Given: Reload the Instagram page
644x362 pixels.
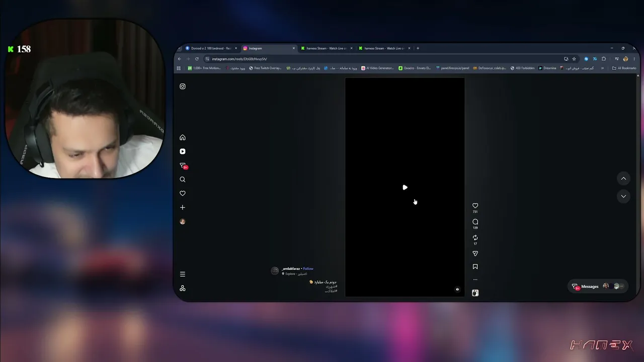Looking at the screenshot, I should click(197, 59).
